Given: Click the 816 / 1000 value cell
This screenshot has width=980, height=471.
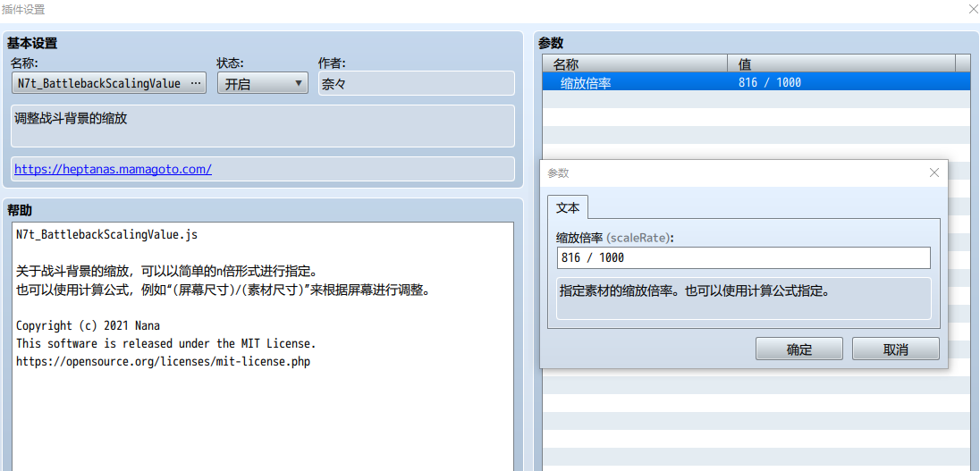Looking at the screenshot, I should pos(769,82).
